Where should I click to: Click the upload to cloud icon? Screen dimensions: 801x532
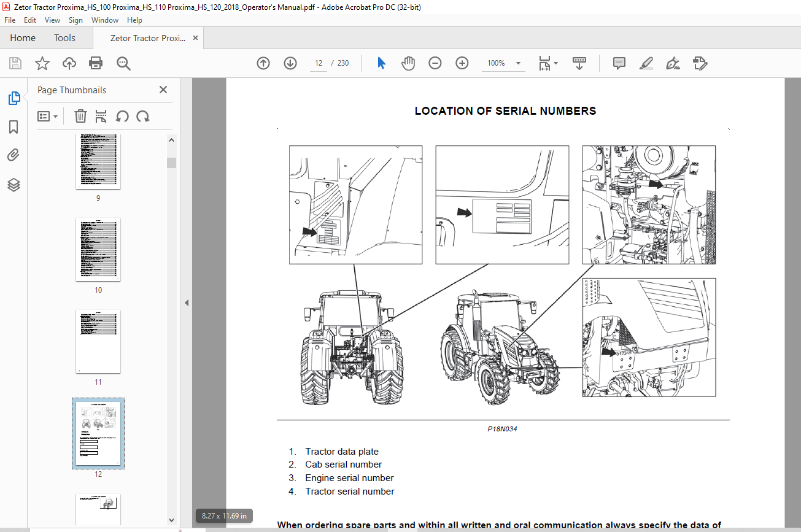point(69,63)
